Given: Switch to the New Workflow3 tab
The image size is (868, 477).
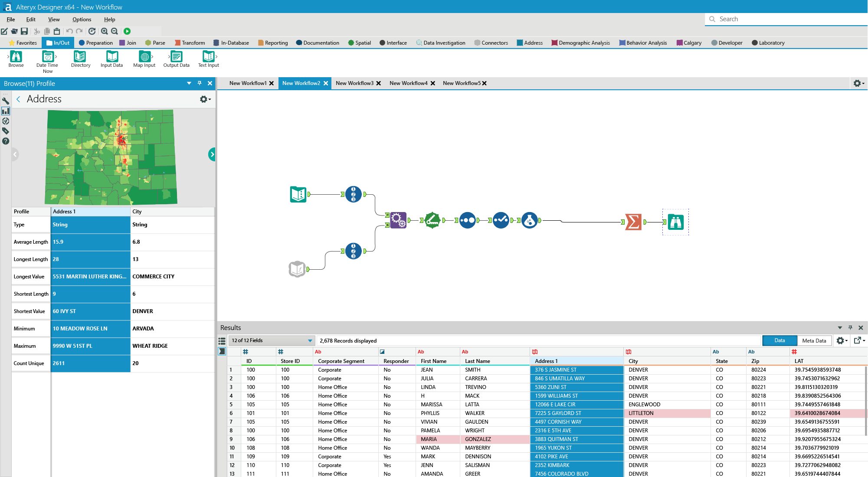Looking at the screenshot, I should pyautogui.click(x=354, y=83).
